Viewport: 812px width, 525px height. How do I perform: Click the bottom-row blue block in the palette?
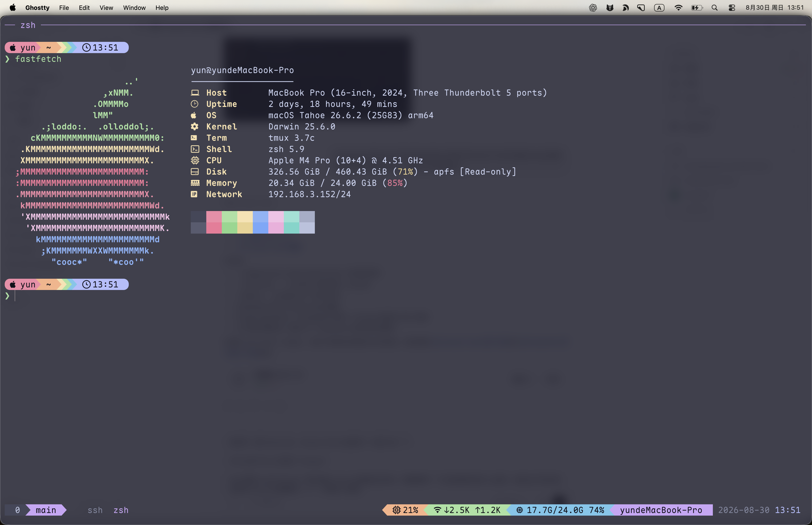[261, 228]
